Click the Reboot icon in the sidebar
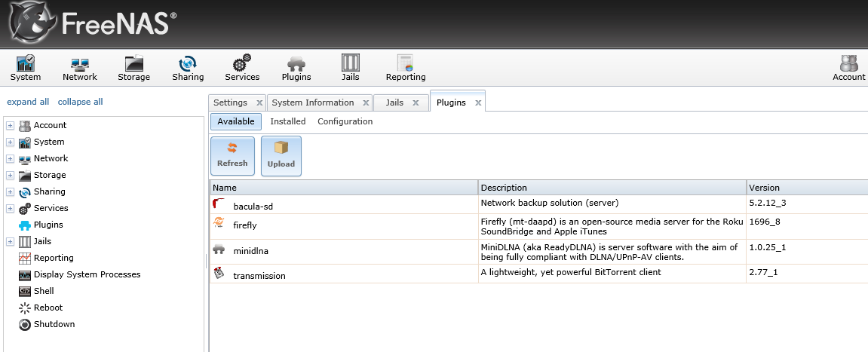The height and width of the screenshot is (352, 868). click(x=25, y=308)
